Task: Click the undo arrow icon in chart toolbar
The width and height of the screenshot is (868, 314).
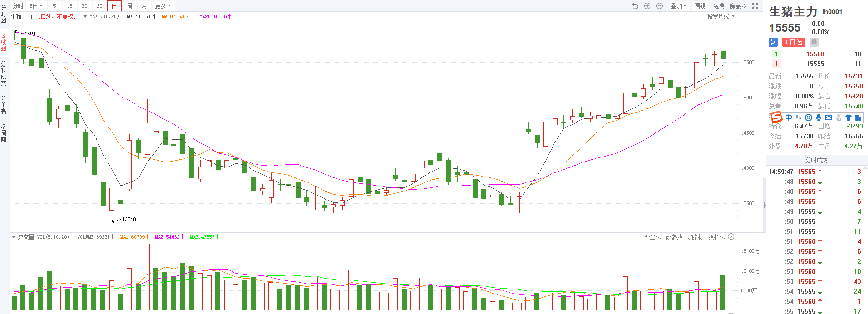Action: point(635,6)
